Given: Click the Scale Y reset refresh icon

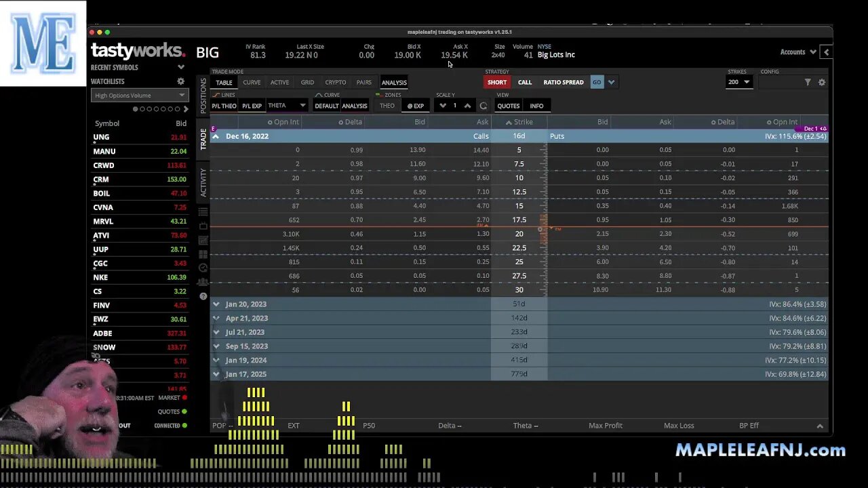Looking at the screenshot, I should [x=483, y=106].
